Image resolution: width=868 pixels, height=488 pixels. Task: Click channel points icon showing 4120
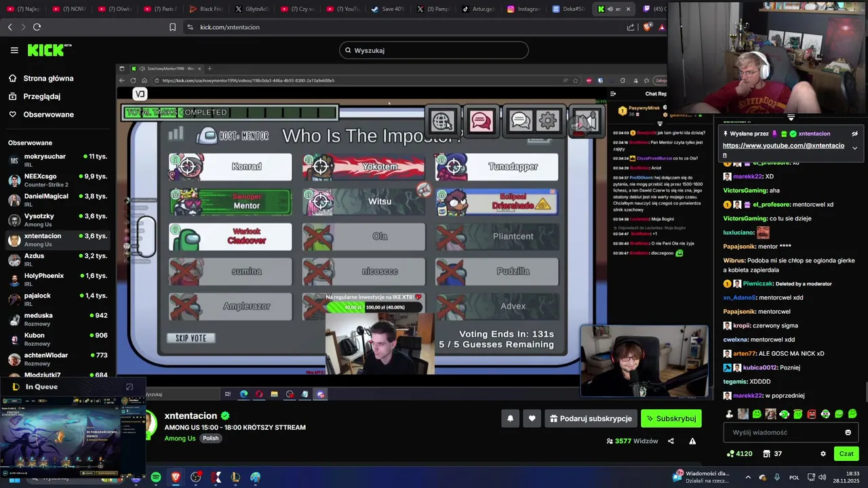click(x=739, y=453)
